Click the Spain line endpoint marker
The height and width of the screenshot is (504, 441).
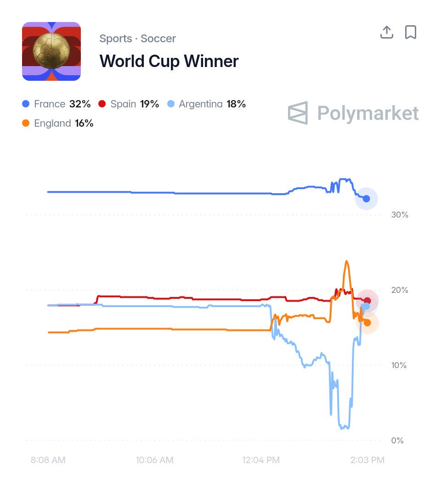click(367, 301)
